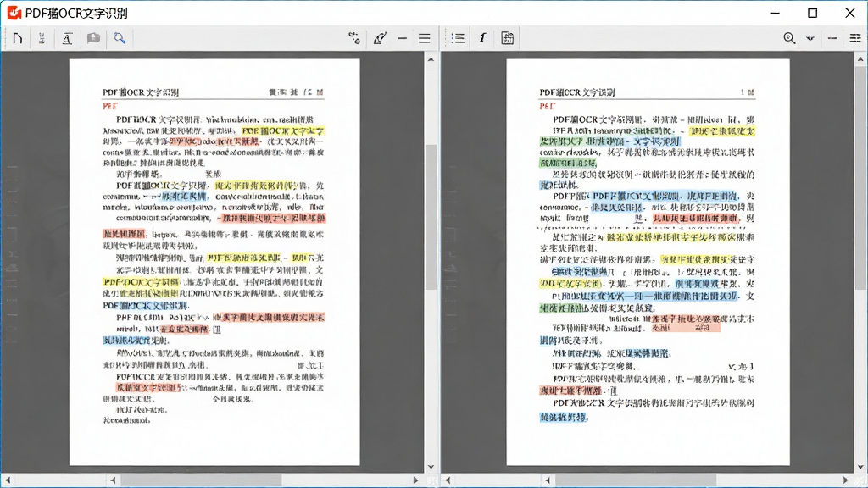Click the left pane vertical scrollbar thumb
The image size is (868, 488).
[x=431, y=217]
